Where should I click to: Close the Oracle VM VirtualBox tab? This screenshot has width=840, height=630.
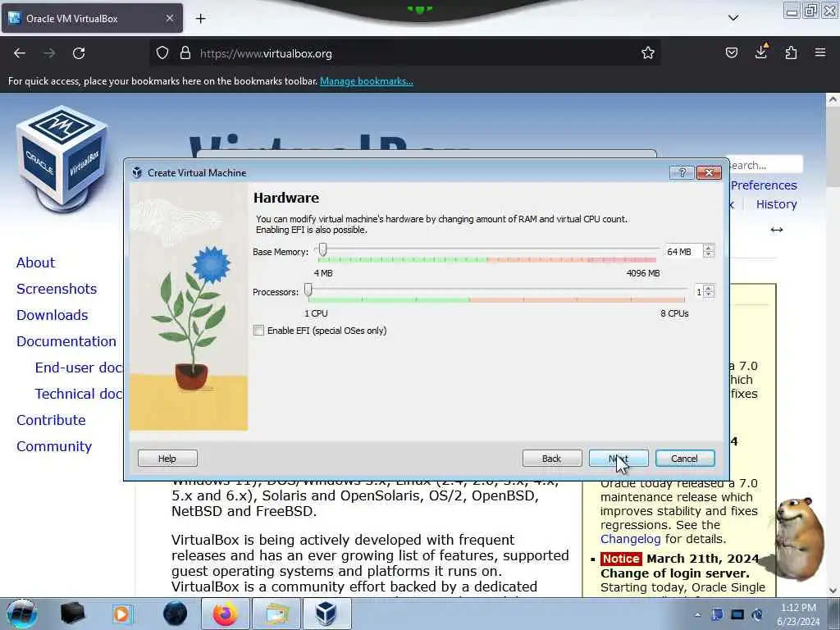point(169,18)
